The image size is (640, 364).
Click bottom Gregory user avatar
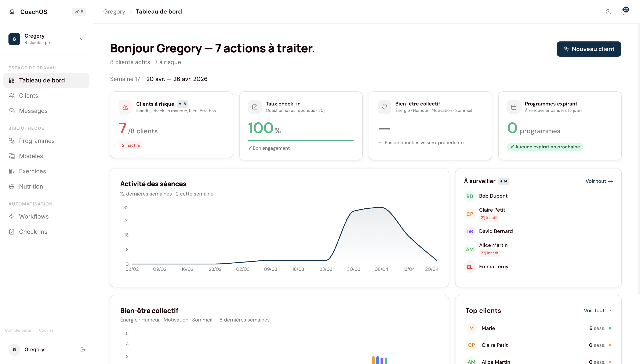[14, 349]
